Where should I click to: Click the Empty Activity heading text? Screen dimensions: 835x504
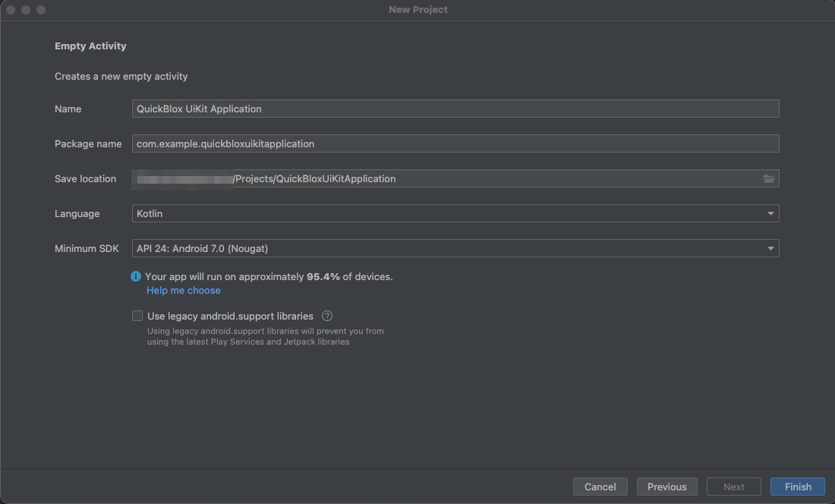tap(90, 46)
